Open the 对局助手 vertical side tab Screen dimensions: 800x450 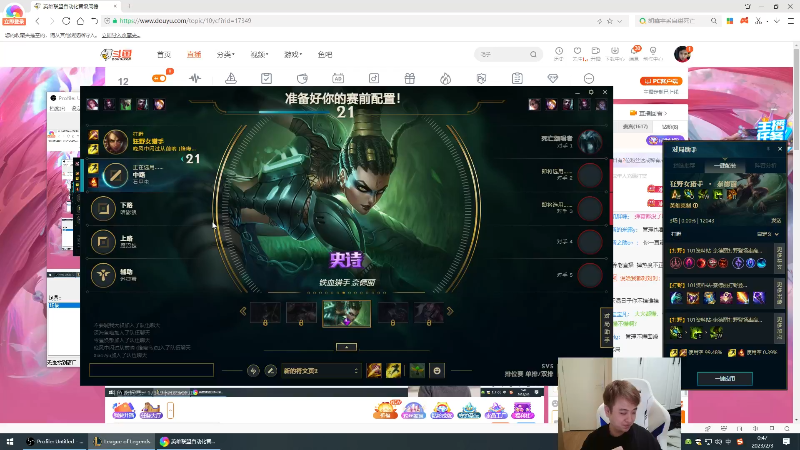click(x=606, y=328)
